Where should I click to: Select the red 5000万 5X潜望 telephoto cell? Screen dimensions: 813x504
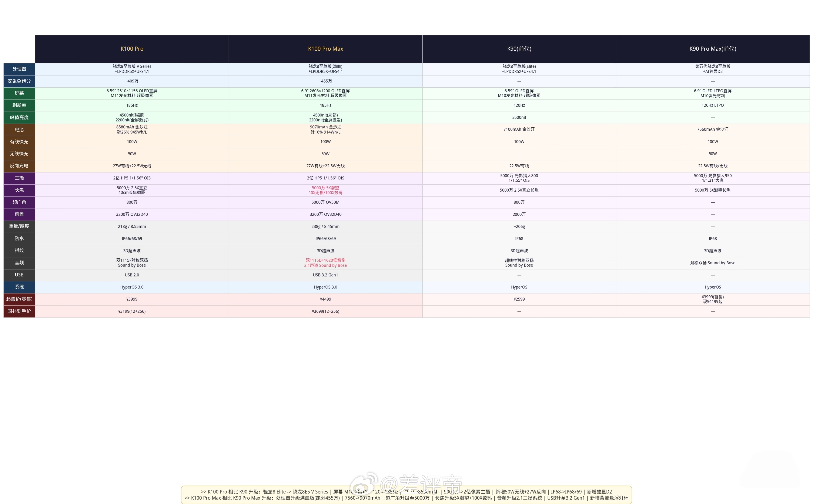pyautogui.click(x=325, y=190)
